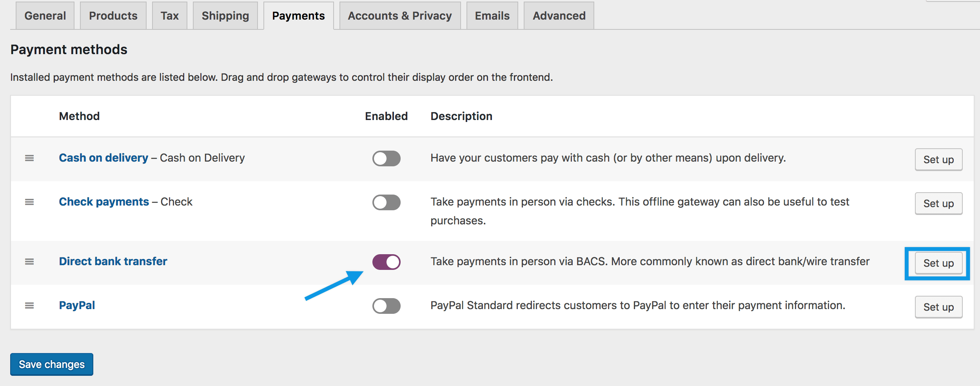Viewport: 980px width, 386px height.
Task: Click the drag handle beside Cash on delivery
Action: [29, 158]
